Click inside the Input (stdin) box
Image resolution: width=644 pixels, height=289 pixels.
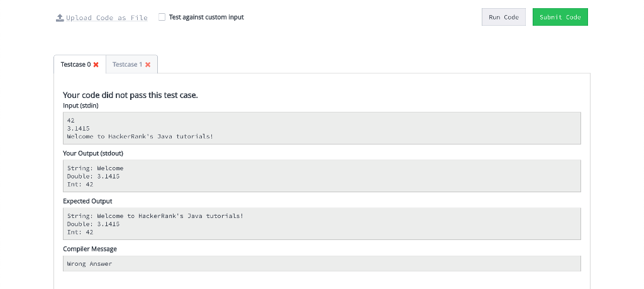point(322,128)
